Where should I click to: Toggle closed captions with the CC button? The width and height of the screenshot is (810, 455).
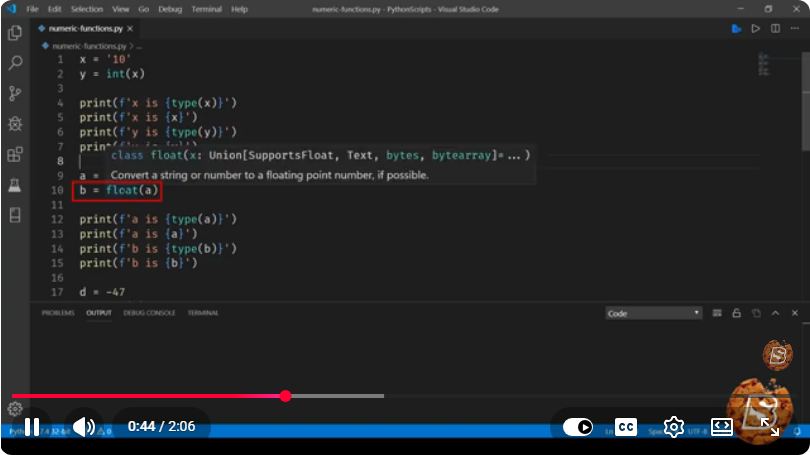626,427
